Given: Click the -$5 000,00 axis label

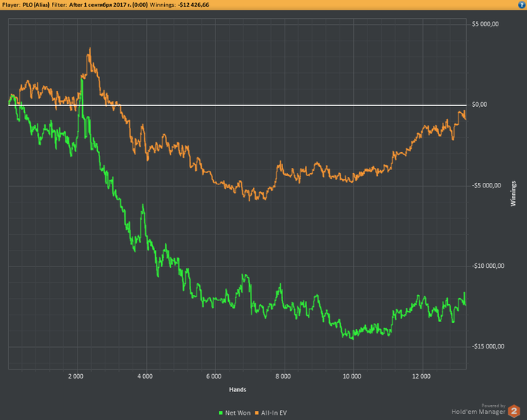Looking at the screenshot, I should pyautogui.click(x=486, y=185).
